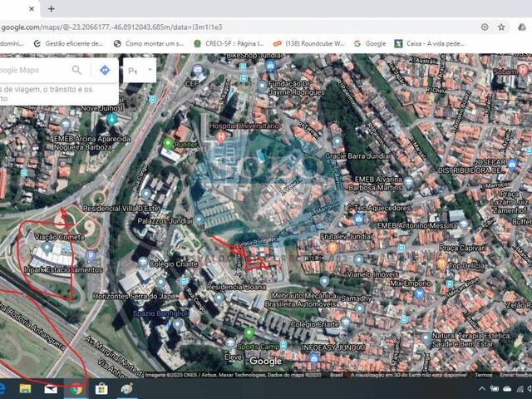Click the Chrome icon in the taskbar

(x=76, y=389)
